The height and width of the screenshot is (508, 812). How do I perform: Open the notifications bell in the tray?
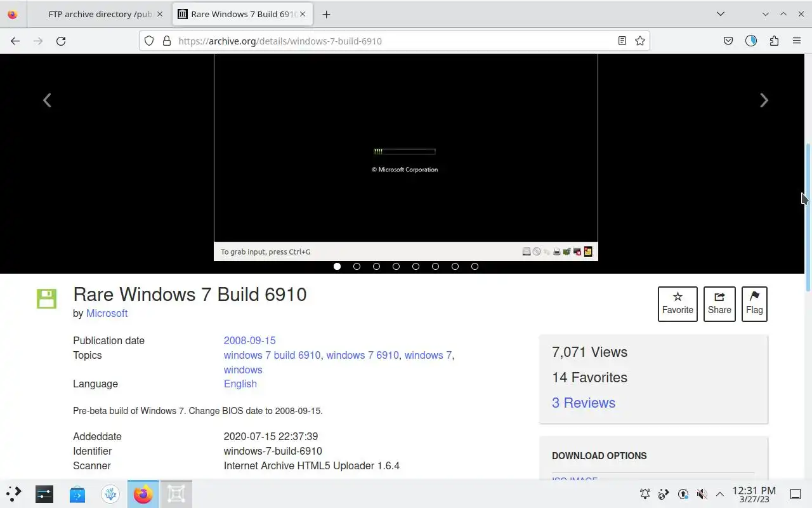(x=645, y=494)
